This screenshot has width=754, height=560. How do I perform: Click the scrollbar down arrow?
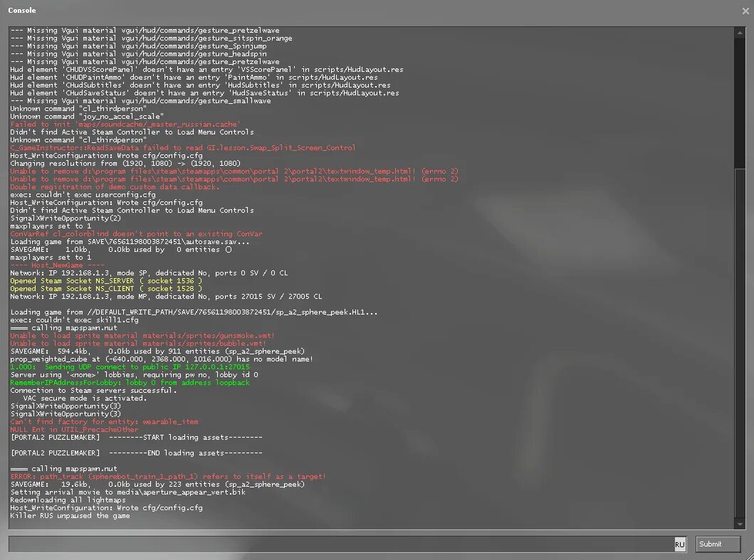(740, 524)
